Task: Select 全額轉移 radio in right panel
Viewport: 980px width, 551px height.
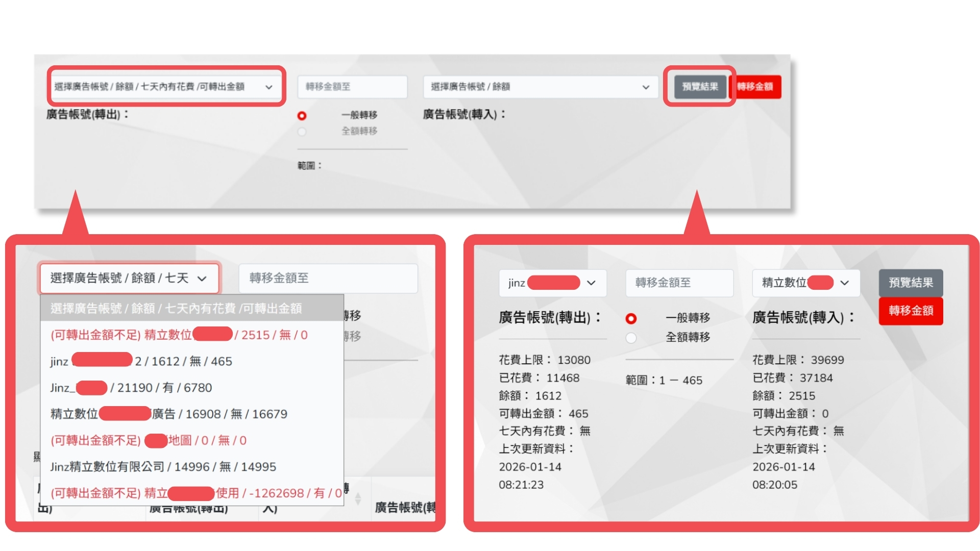Action: point(631,338)
